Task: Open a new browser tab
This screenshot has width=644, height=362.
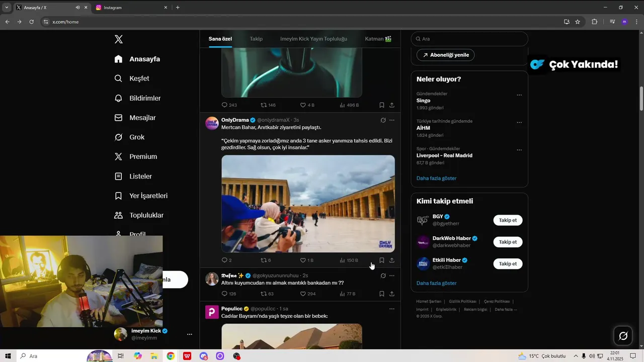Action: 178,8
